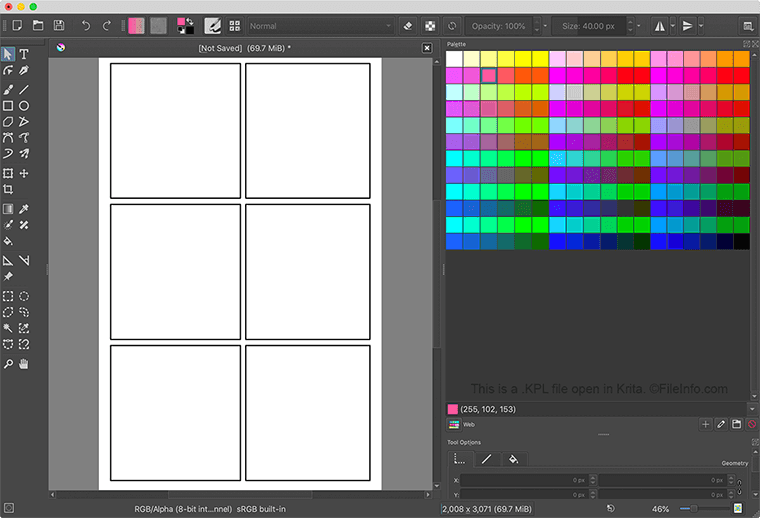Open an existing file from toolbar

pos(38,25)
